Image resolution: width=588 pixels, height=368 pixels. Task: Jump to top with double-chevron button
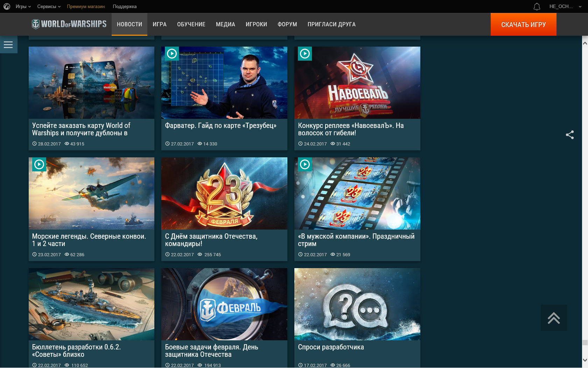click(554, 318)
